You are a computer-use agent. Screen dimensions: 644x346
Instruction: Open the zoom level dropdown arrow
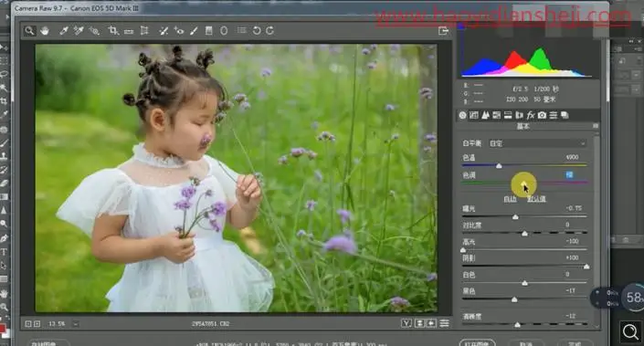[76, 324]
